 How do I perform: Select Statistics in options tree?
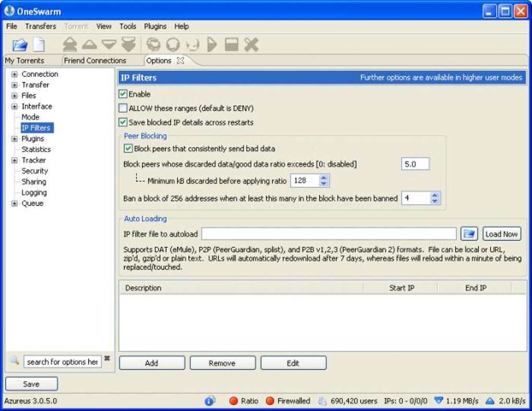tap(36, 149)
